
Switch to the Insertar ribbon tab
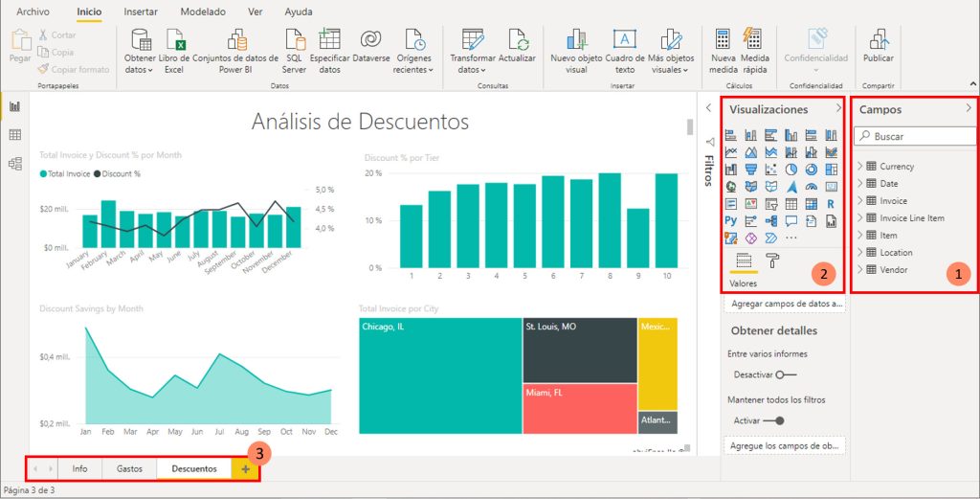pos(141,11)
